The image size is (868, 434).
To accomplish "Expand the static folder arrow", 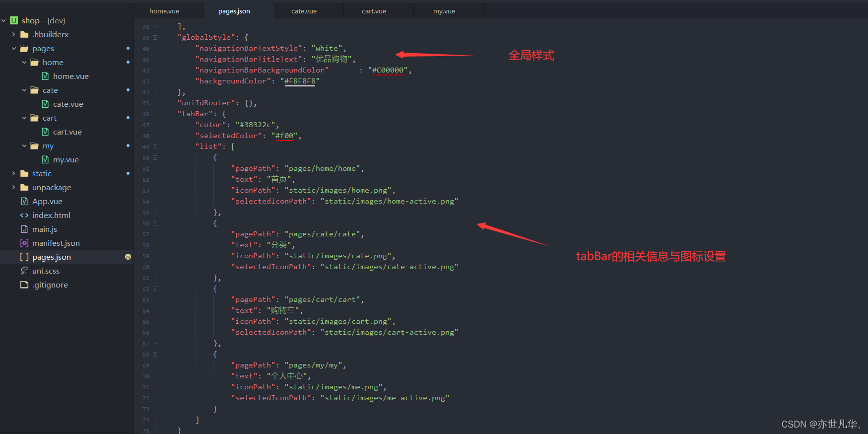I will (x=13, y=173).
